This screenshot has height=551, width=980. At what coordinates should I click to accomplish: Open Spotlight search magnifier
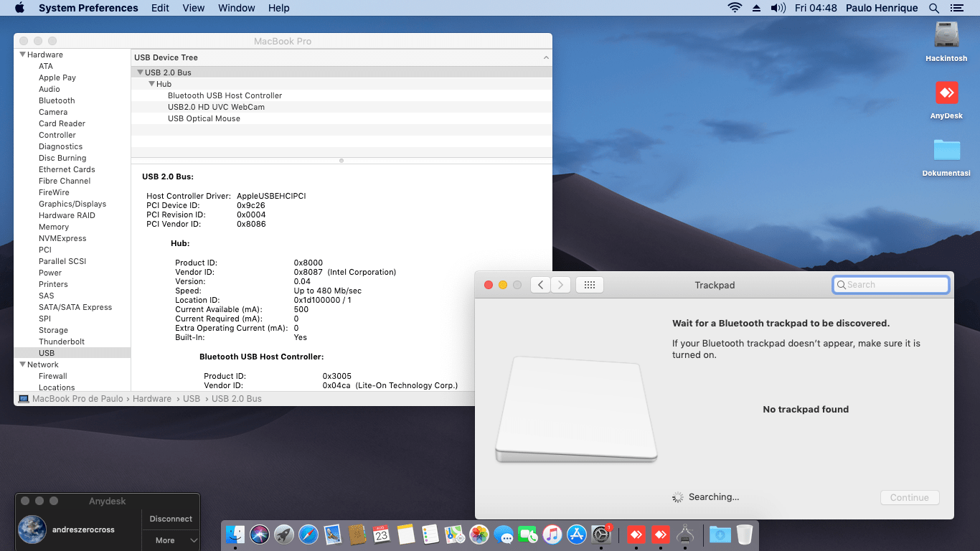pyautogui.click(x=934, y=8)
